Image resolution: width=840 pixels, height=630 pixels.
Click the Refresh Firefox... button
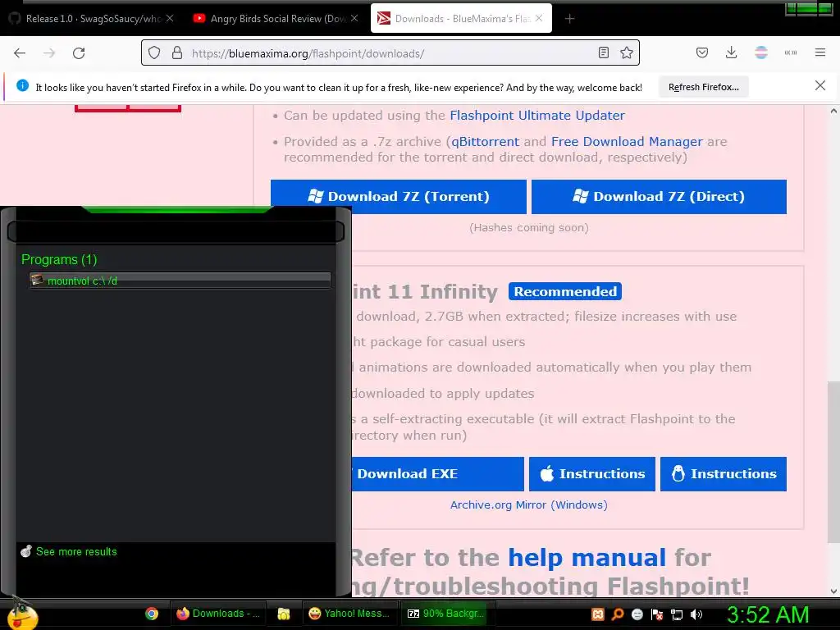(x=703, y=87)
